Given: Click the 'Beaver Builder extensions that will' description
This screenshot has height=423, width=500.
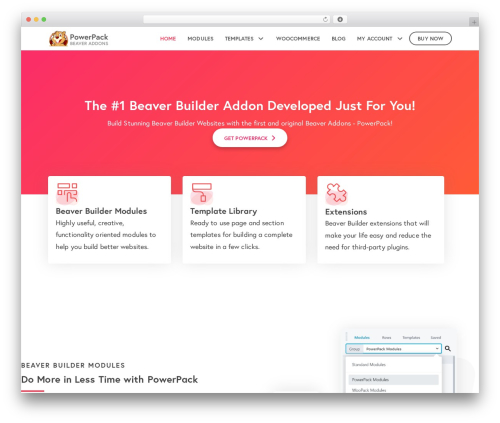Looking at the screenshot, I should tap(378, 235).
